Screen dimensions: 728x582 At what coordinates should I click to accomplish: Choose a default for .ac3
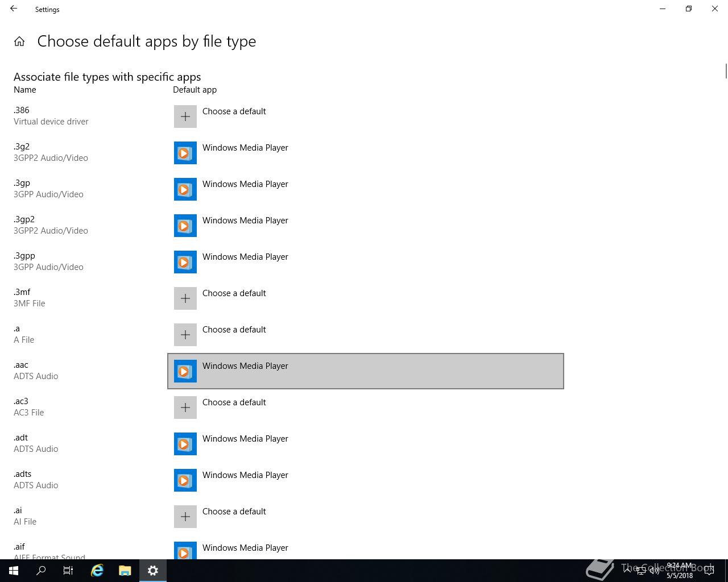[366, 408]
